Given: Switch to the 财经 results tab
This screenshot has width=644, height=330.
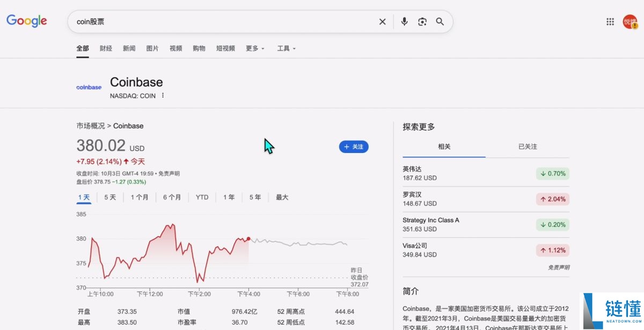Looking at the screenshot, I should 106,48.
